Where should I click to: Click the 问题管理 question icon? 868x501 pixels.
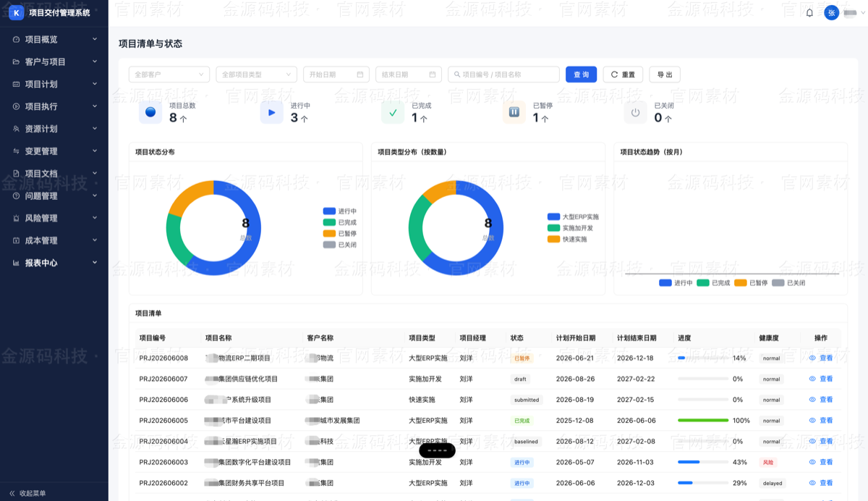coord(16,196)
